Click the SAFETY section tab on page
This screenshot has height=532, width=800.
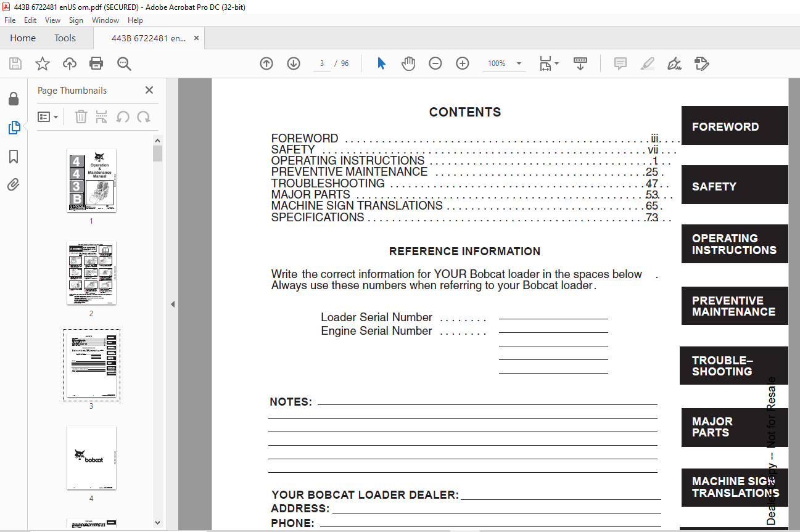pos(735,185)
